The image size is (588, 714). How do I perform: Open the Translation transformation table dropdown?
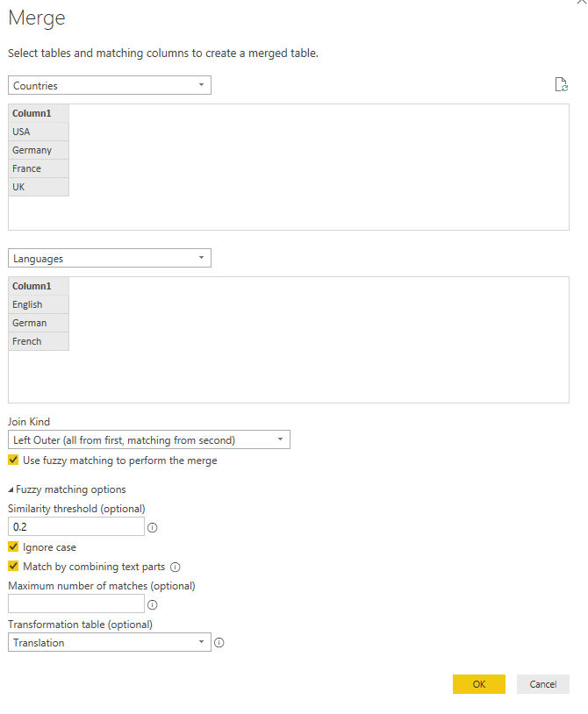[x=110, y=643]
